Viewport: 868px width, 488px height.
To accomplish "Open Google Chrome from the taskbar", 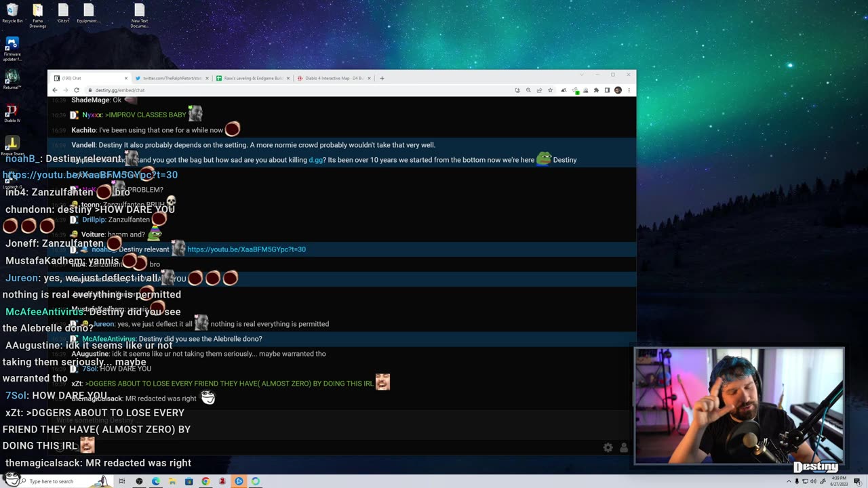I will tap(205, 481).
